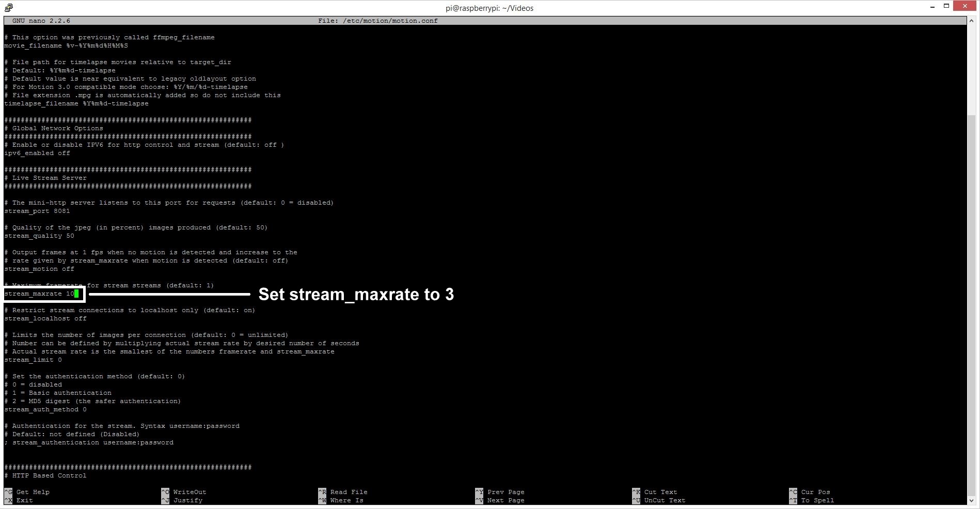Click the 'stream_quality 50' setting line
Image resolution: width=980 pixels, height=509 pixels.
point(39,236)
